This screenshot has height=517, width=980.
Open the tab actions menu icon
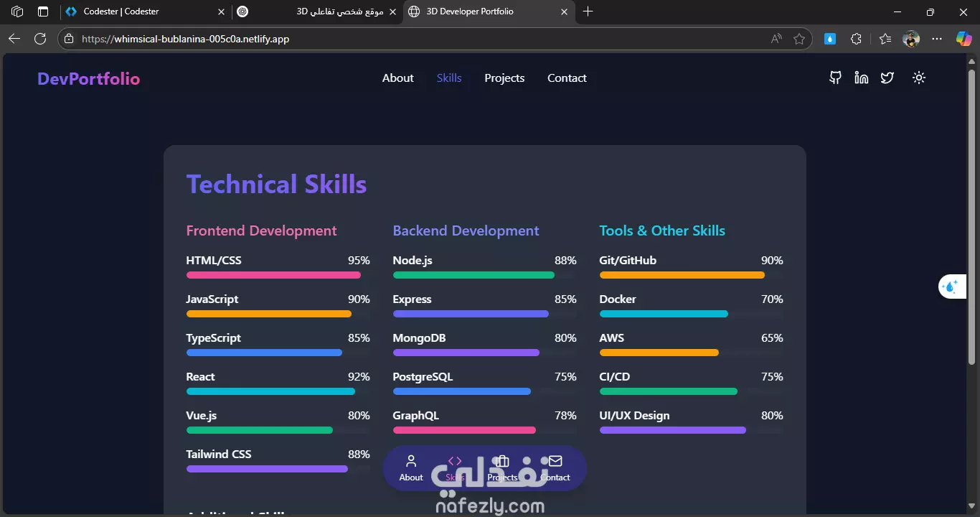[43, 11]
